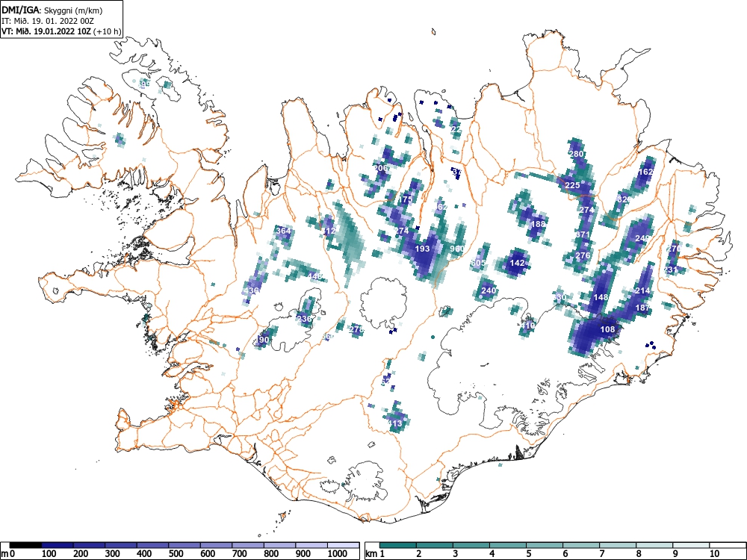Click the 500–600 m legend swatch
747x560 pixels.
[x=185, y=545]
